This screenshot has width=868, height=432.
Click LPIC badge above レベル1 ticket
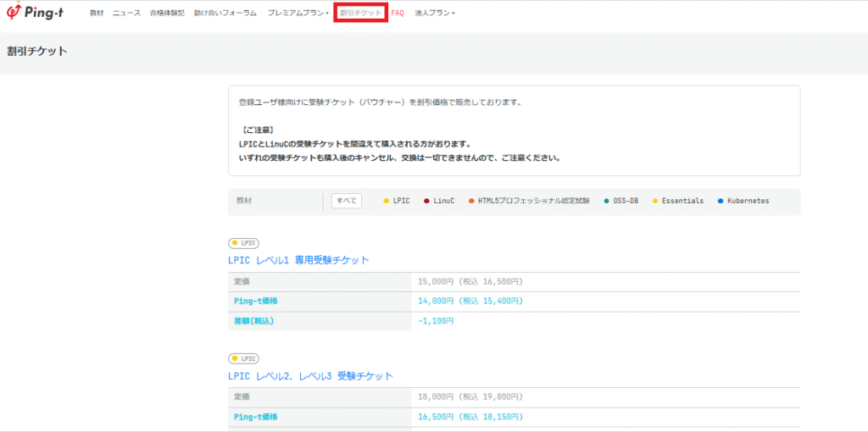243,243
